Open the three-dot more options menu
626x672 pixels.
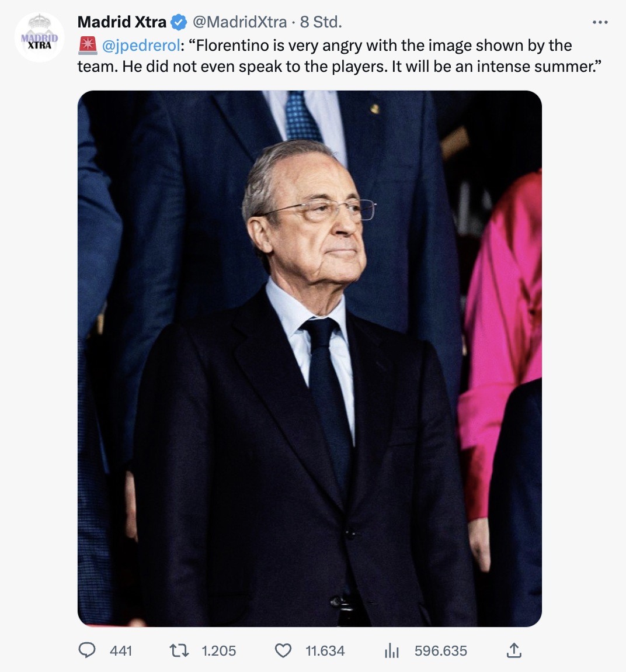[600, 22]
